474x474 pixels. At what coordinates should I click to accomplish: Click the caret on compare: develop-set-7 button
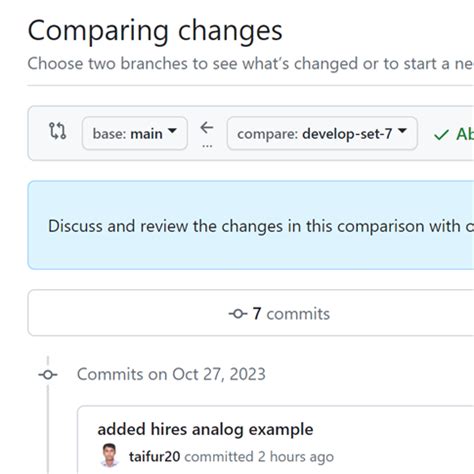click(403, 131)
